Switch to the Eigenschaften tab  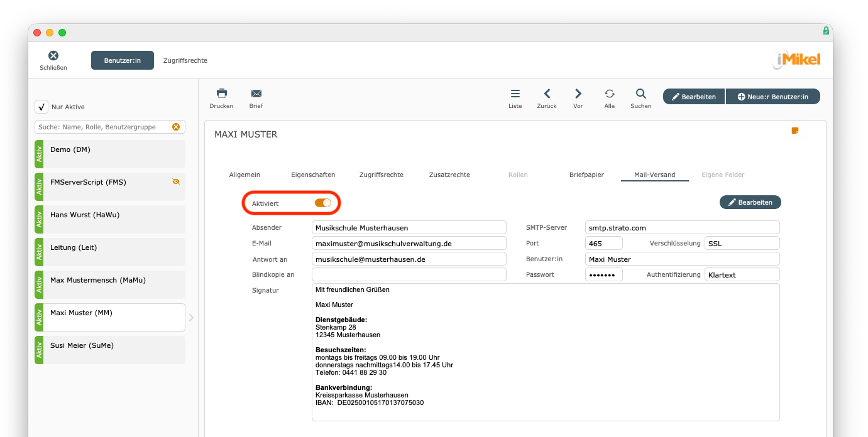pos(313,175)
